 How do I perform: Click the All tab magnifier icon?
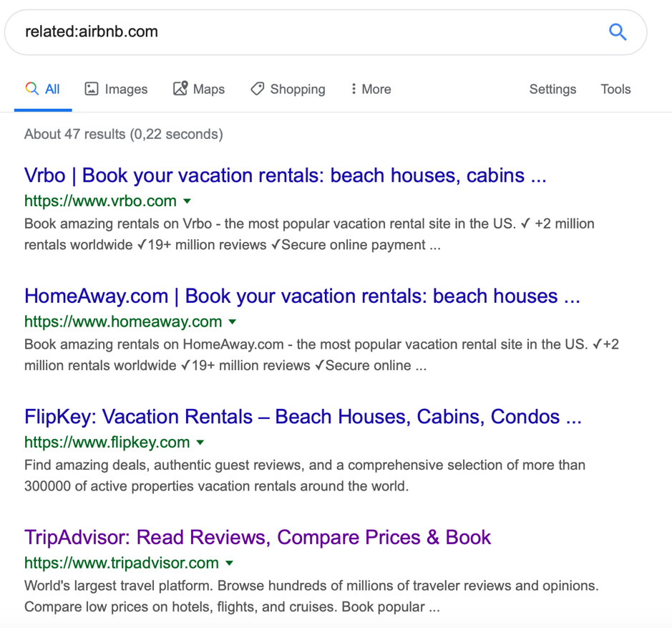coord(31,88)
